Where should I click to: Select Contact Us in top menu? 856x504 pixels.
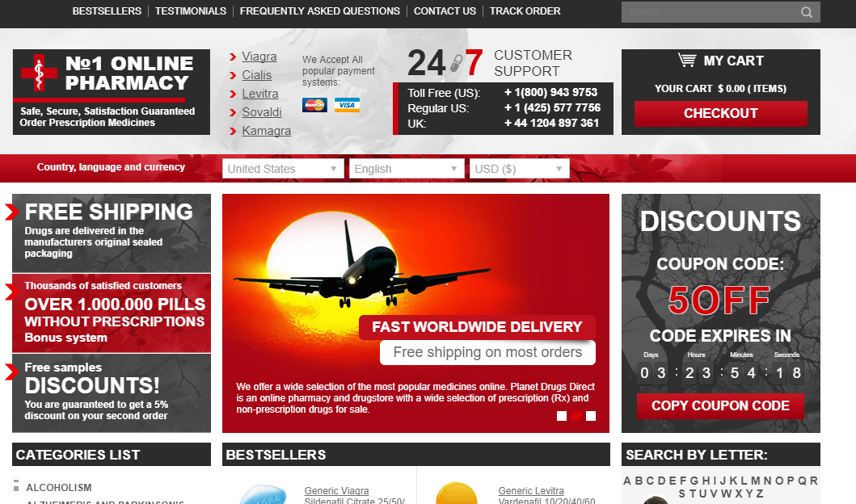(445, 11)
